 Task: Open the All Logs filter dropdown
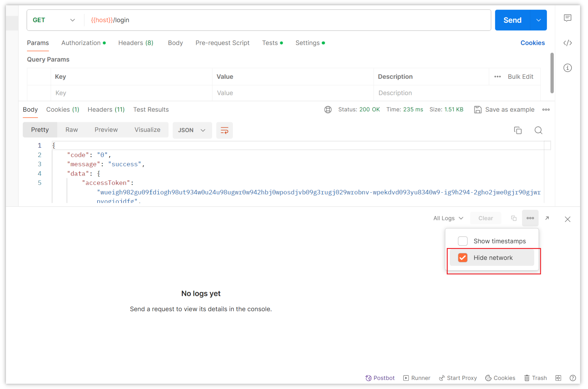pyautogui.click(x=448, y=218)
